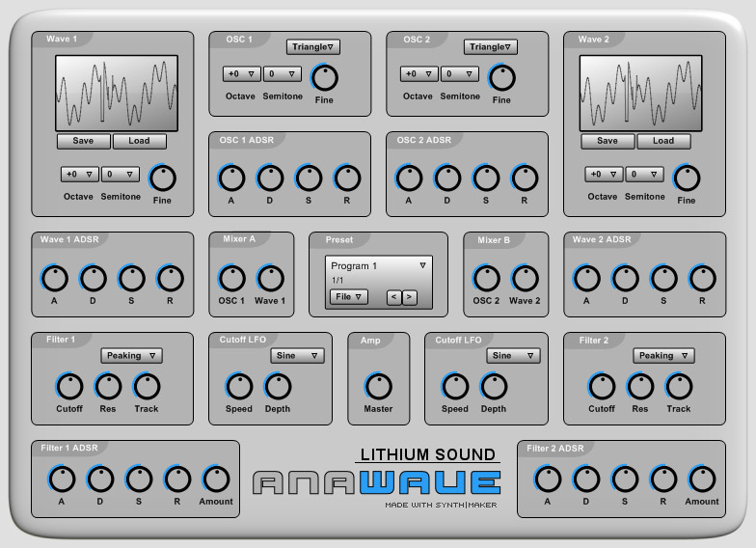Open the Program 1 preset dropdown
756x548 pixels.
[x=378, y=266]
